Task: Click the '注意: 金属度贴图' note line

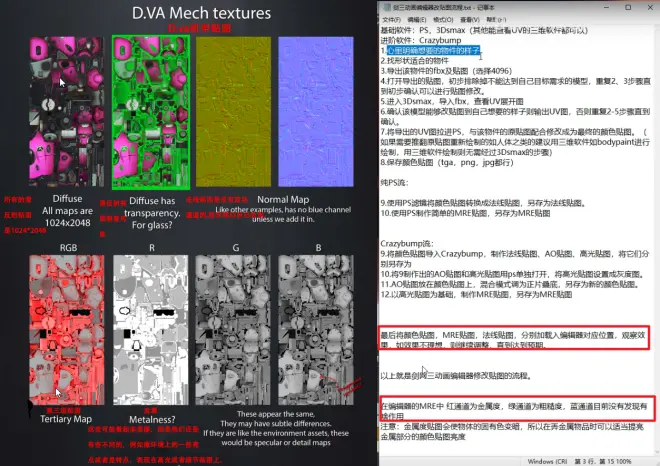Action: tap(512, 431)
